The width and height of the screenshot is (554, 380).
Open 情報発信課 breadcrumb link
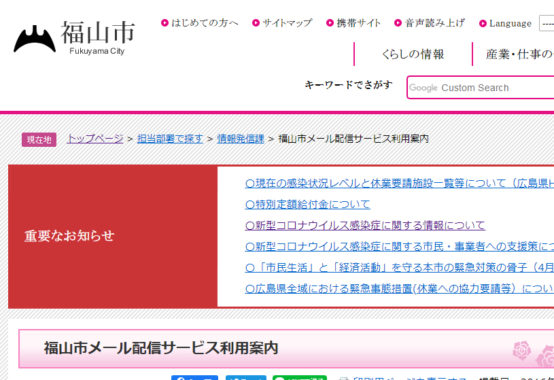coord(241,139)
